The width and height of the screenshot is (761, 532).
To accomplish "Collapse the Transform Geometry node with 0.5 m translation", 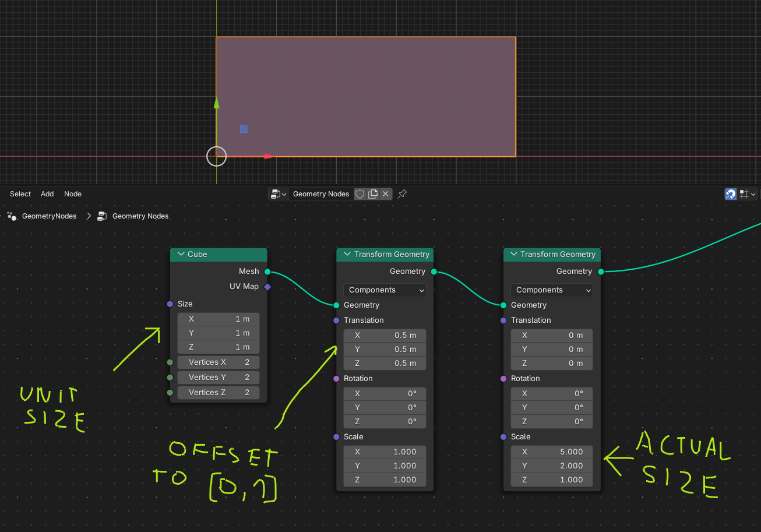I will point(347,255).
